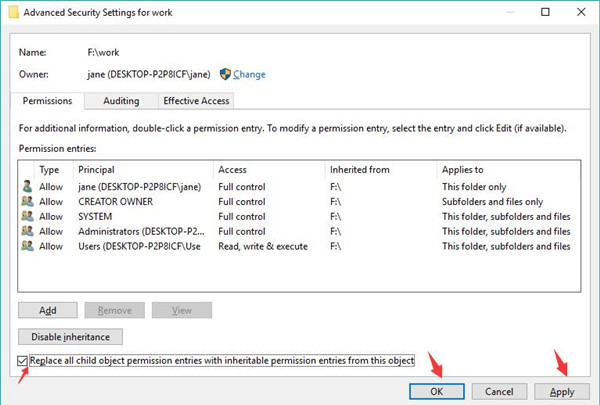Click the View button
600x405 pixels.
pos(182,310)
